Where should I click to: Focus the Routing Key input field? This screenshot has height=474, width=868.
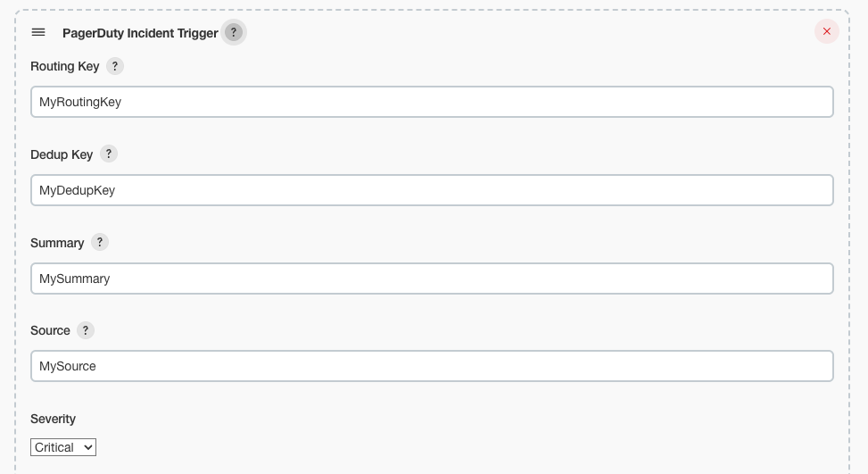tap(432, 102)
